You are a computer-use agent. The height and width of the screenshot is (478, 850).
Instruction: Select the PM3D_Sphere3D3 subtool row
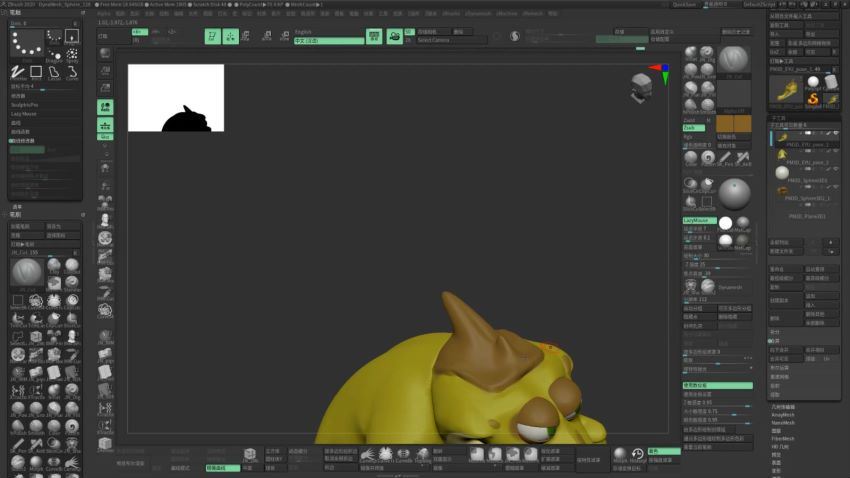click(806, 174)
